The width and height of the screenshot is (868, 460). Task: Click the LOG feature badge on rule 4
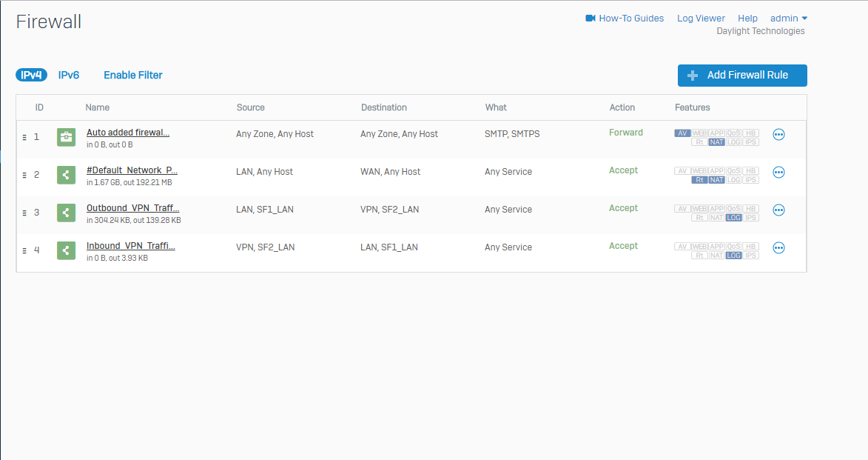(733, 256)
